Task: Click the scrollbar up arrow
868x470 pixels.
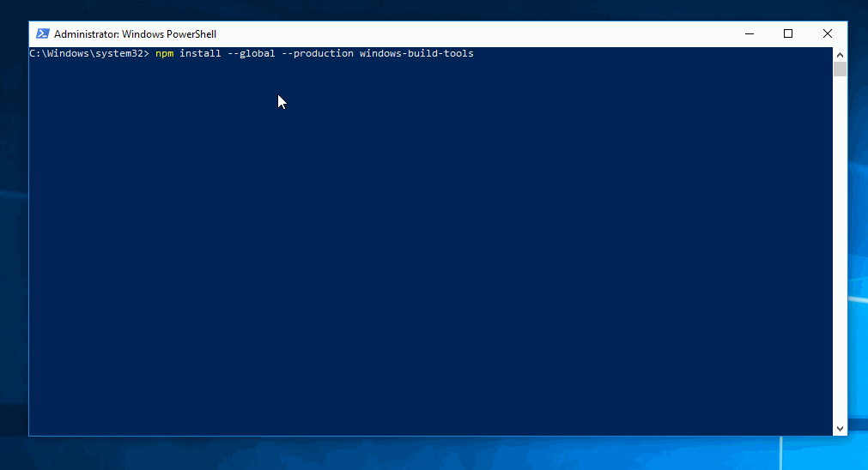Action: (x=840, y=55)
